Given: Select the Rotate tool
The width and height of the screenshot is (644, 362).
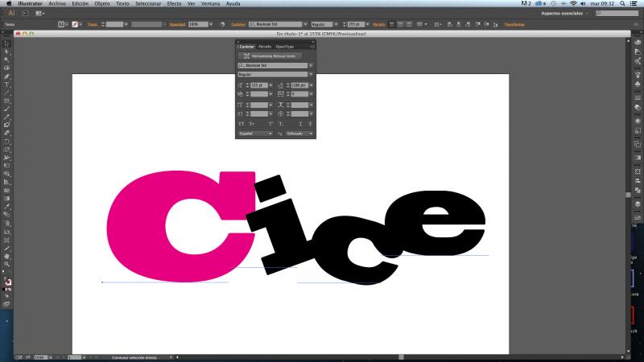Looking at the screenshot, I should click(7, 142).
